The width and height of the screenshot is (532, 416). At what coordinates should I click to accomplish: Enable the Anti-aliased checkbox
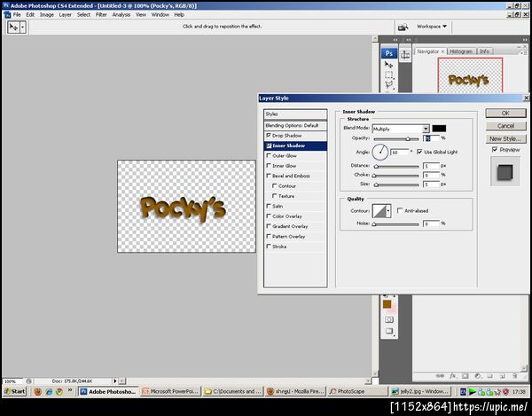[x=400, y=211]
